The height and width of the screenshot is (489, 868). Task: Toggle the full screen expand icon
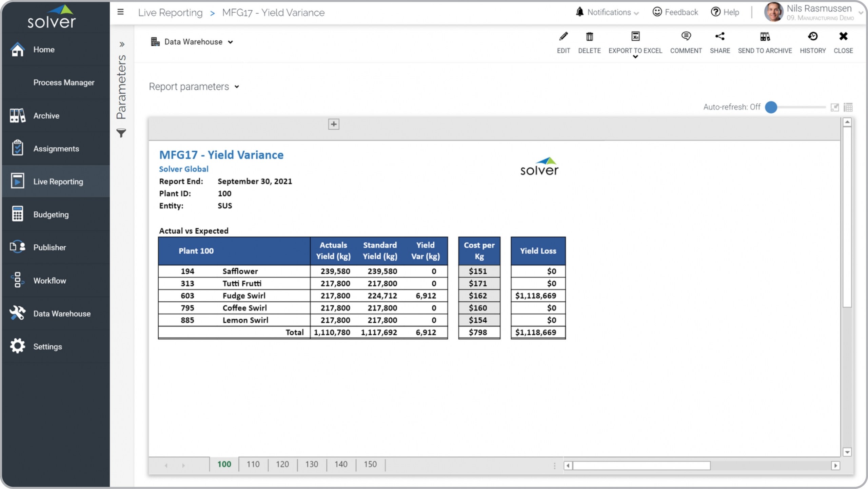pos(834,108)
